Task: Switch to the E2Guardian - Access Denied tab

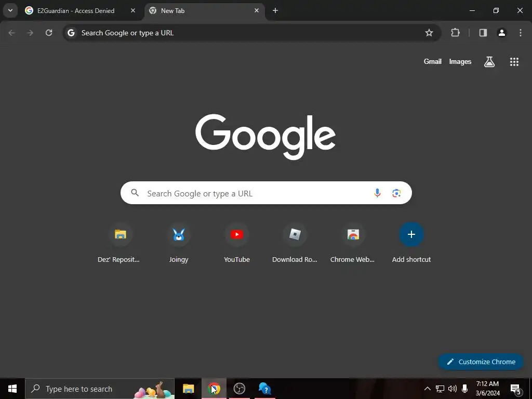Action: pos(76,11)
